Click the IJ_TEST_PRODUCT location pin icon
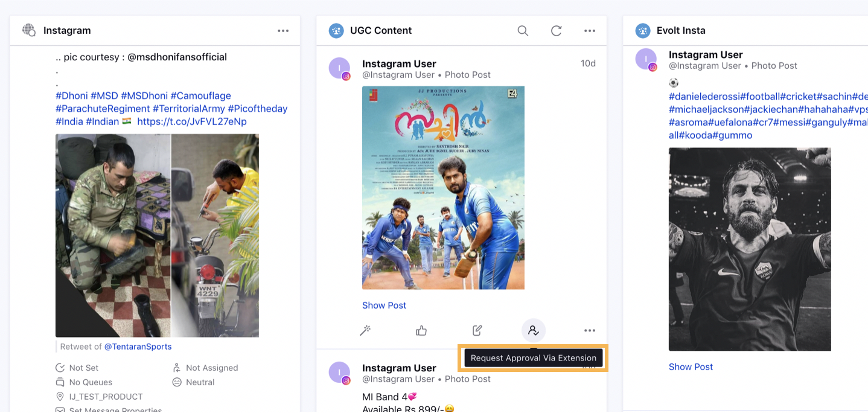Screen dimensions: 868x413 (x=60, y=397)
